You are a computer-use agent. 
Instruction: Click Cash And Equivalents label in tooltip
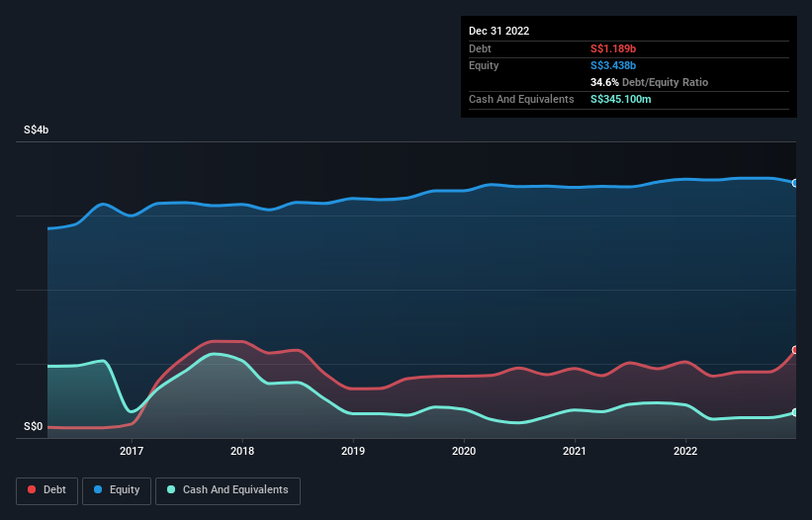[x=521, y=99]
